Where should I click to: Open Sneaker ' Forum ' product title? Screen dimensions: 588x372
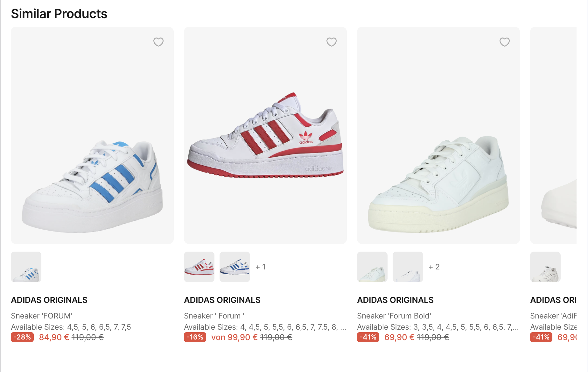point(214,316)
